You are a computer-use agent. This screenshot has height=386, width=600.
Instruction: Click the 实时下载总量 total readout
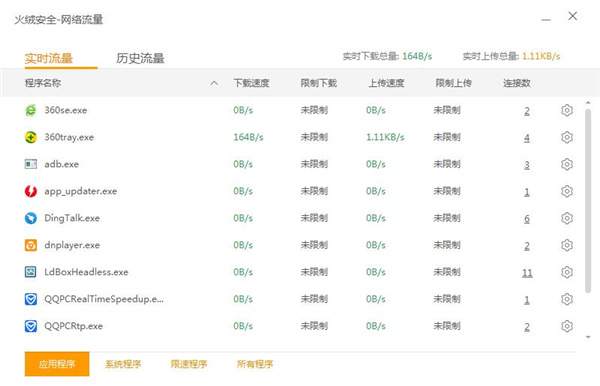387,56
